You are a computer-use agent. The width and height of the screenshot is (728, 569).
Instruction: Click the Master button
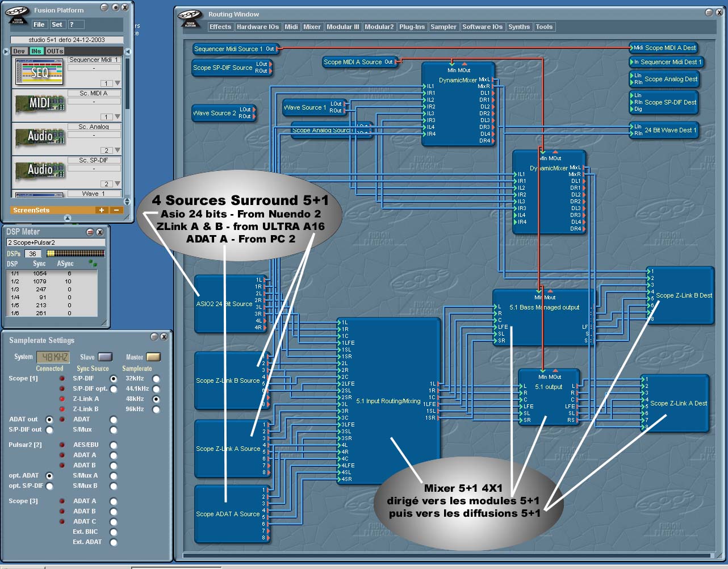click(x=153, y=357)
